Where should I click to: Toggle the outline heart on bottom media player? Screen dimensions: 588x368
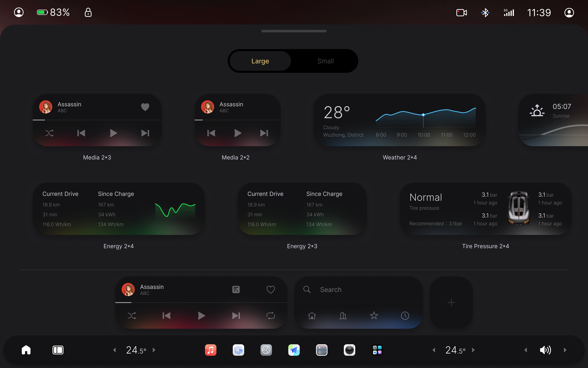click(x=271, y=289)
